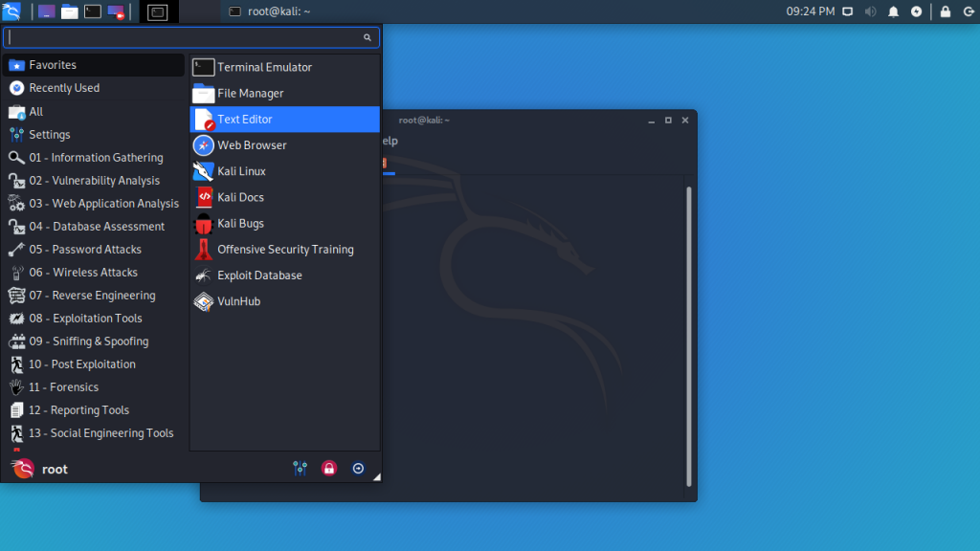Select 04 - Database Assessment
The height and width of the screenshot is (551, 980).
click(x=94, y=226)
